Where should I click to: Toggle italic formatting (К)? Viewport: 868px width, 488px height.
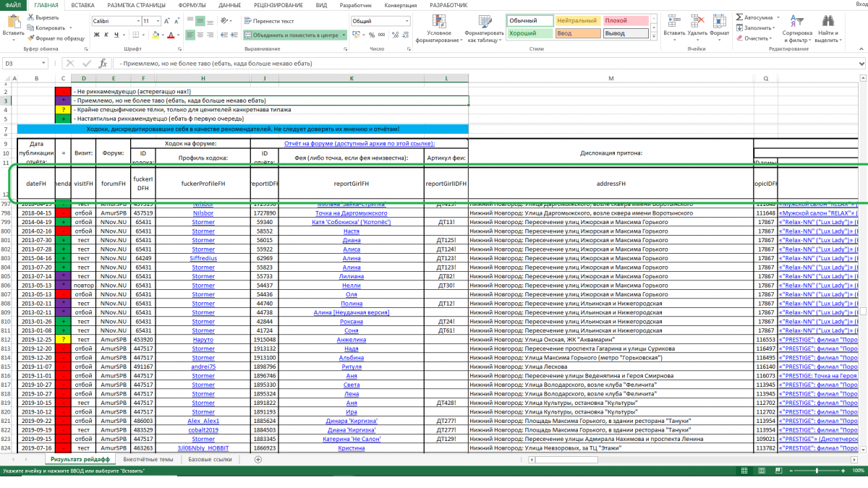[106, 34]
